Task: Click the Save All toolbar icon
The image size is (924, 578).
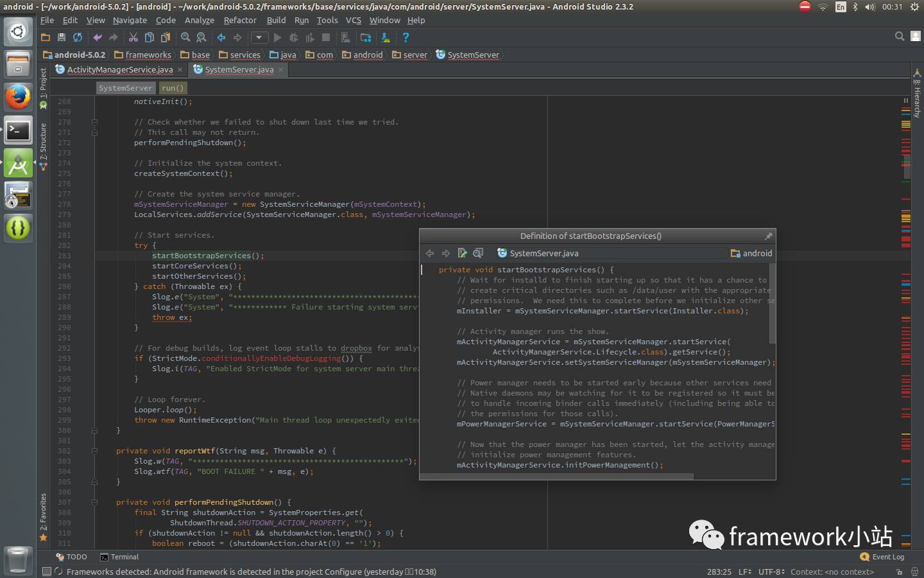Action: coord(62,38)
